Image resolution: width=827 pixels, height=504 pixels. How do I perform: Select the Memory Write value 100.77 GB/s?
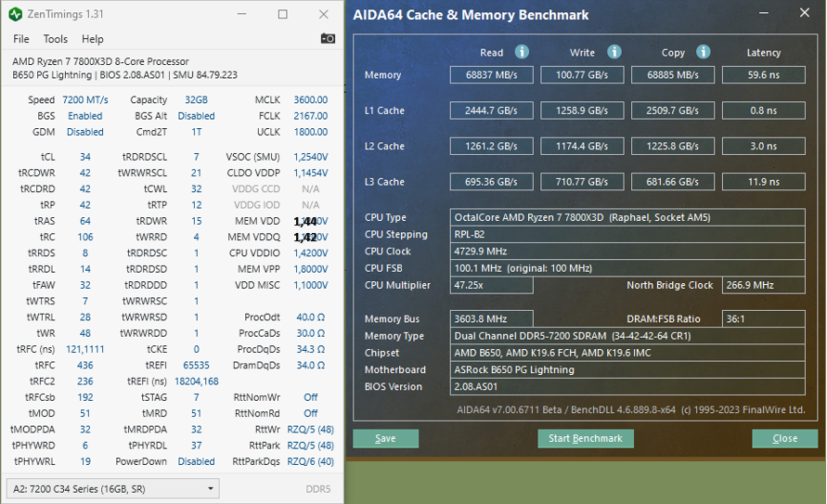point(582,75)
